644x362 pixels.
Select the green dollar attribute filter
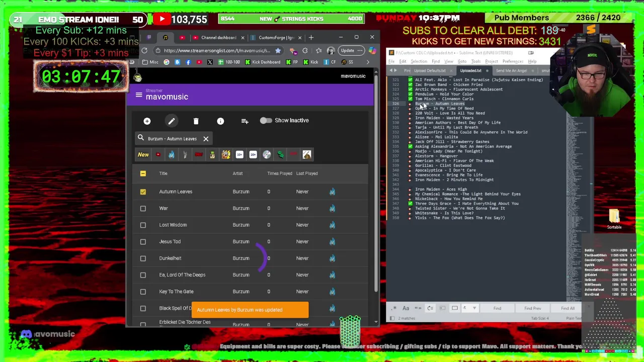pos(280,155)
